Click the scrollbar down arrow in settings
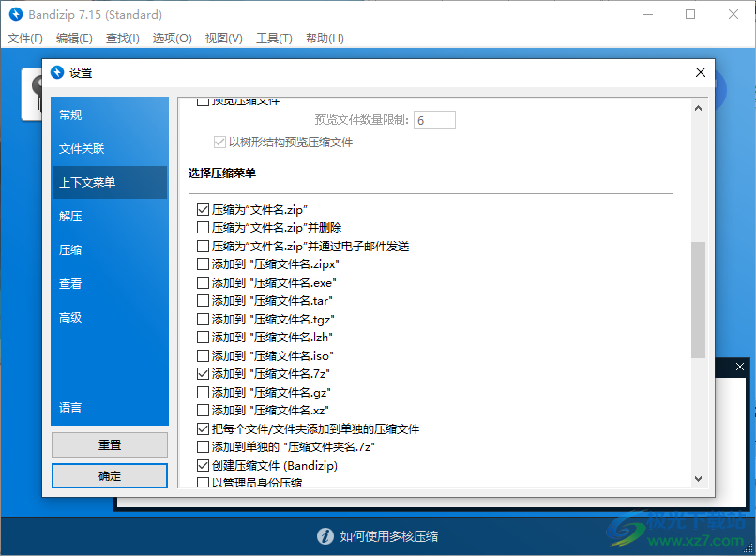 pyautogui.click(x=698, y=478)
